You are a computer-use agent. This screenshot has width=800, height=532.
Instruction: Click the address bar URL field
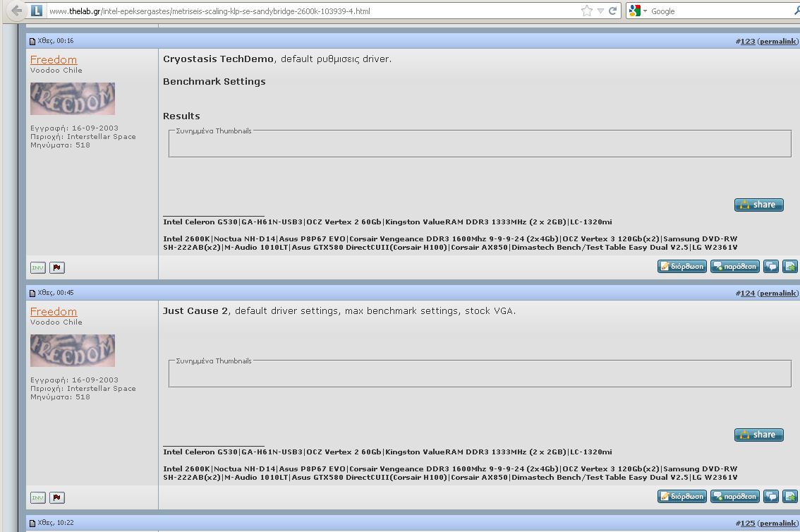[314, 11]
